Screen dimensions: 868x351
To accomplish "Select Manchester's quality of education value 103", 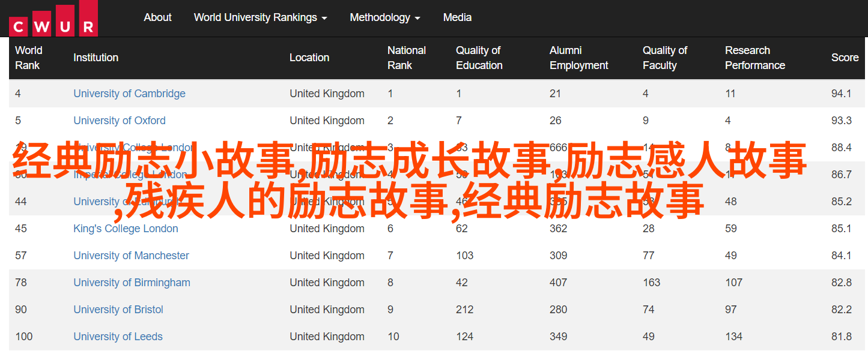I will coord(465,256).
